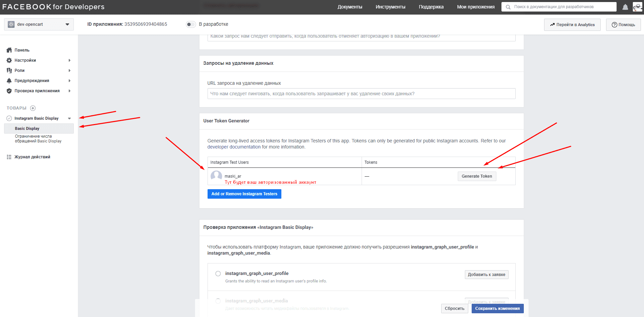Click the maski_ar avatar thumbnail
Image resolution: width=644 pixels, height=317 pixels.
[216, 176]
